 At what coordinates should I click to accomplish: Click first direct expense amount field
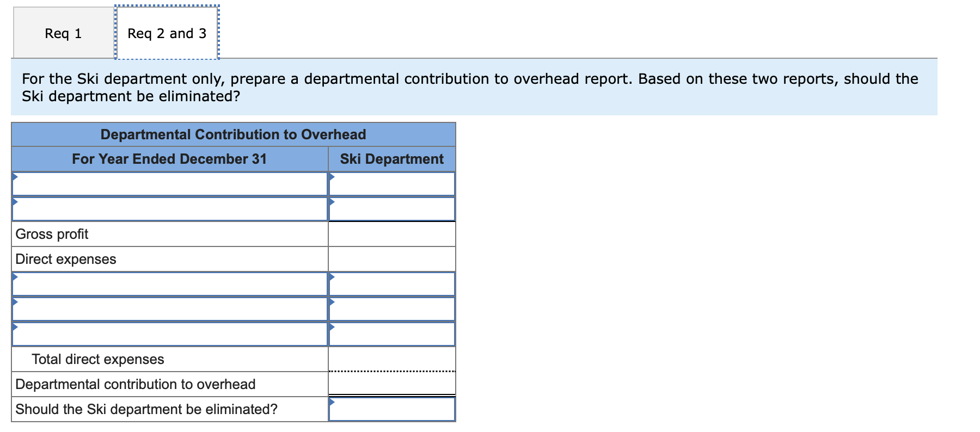tap(392, 284)
